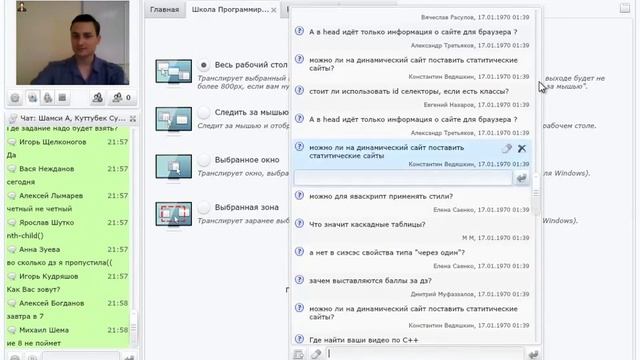
Task: Click the speech bubble icon beside Анна Зуева
Action: pyautogui.click(x=12, y=250)
